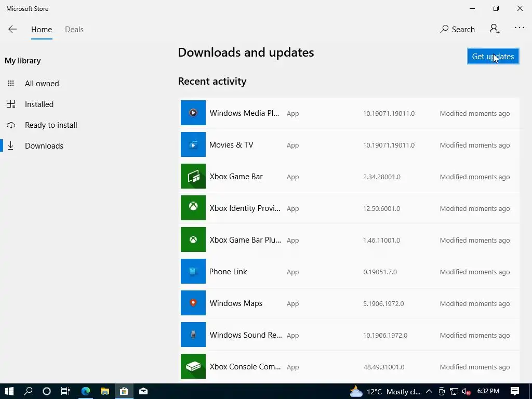
Task: Select Installed in My library
Action: [39, 104]
